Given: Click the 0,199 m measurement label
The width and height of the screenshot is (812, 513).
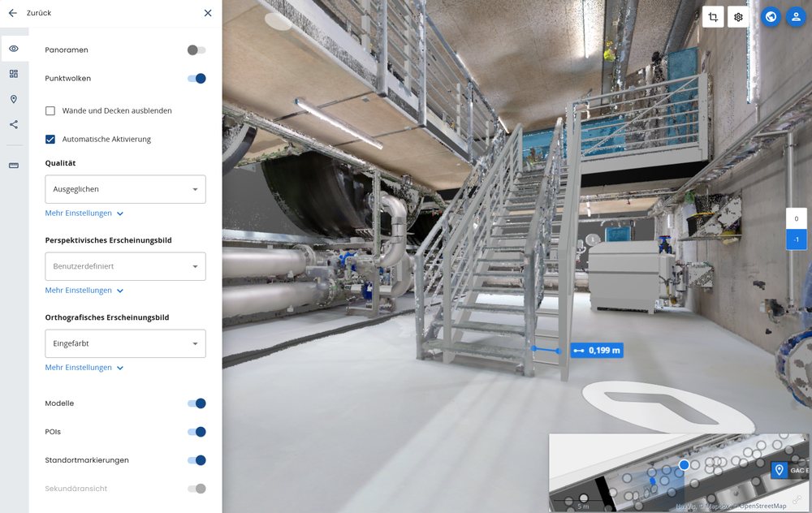Looking at the screenshot, I should coord(597,351).
